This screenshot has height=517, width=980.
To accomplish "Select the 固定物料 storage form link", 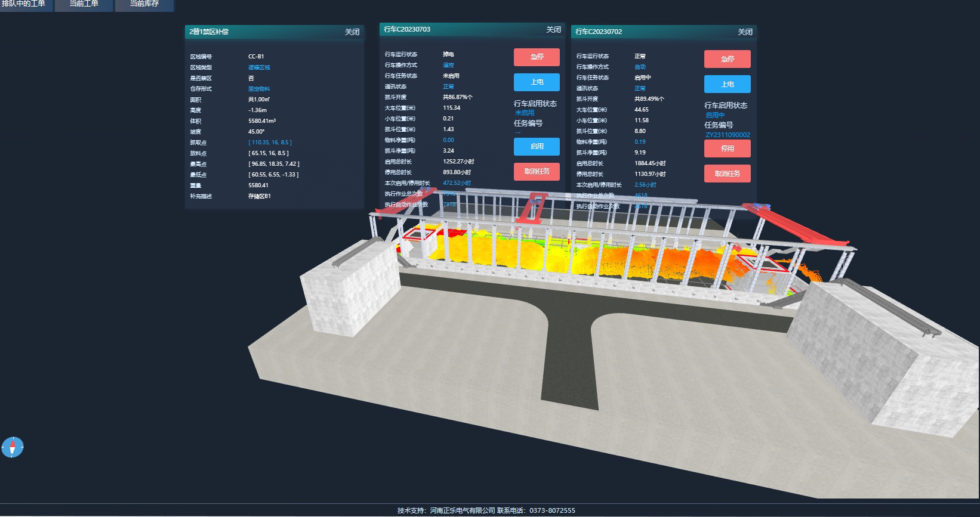I will tap(259, 89).
